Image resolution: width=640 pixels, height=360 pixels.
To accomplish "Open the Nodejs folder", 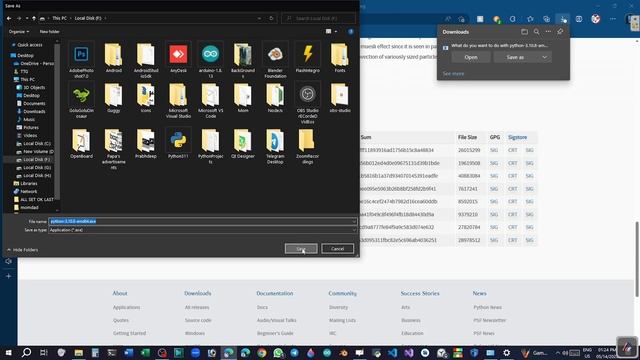I will tap(275, 98).
